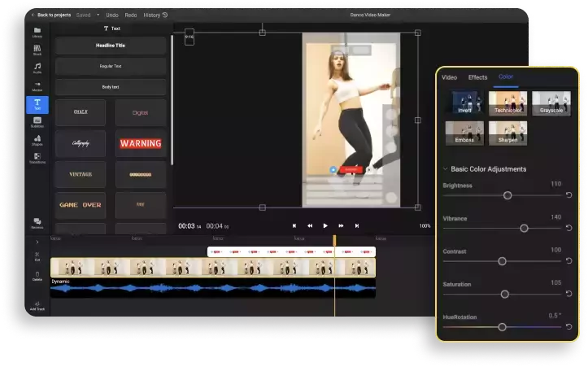Open the Saved dropdown arrow
Image resolution: width=588 pixels, height=367 pixels.
click(x=98, y=15)
